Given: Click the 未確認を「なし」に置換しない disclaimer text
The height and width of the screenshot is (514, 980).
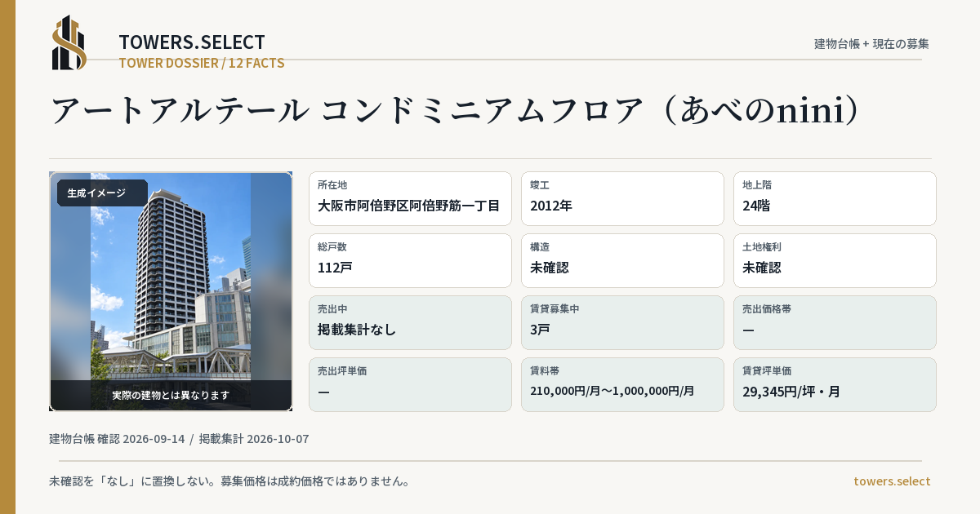Looking at the screenshot, I should [x=229, y=481].
